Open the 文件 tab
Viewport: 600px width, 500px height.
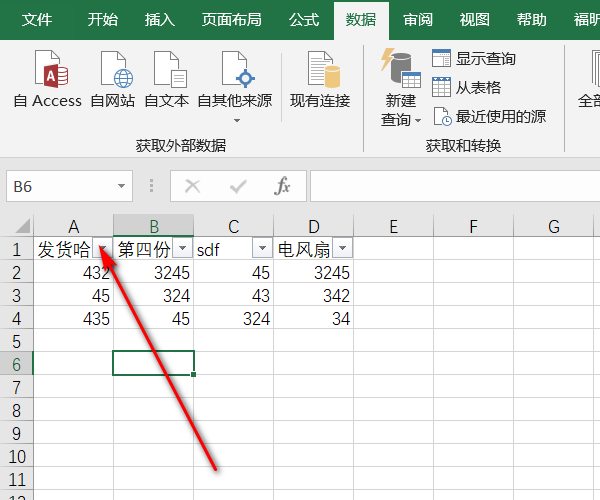37,20
